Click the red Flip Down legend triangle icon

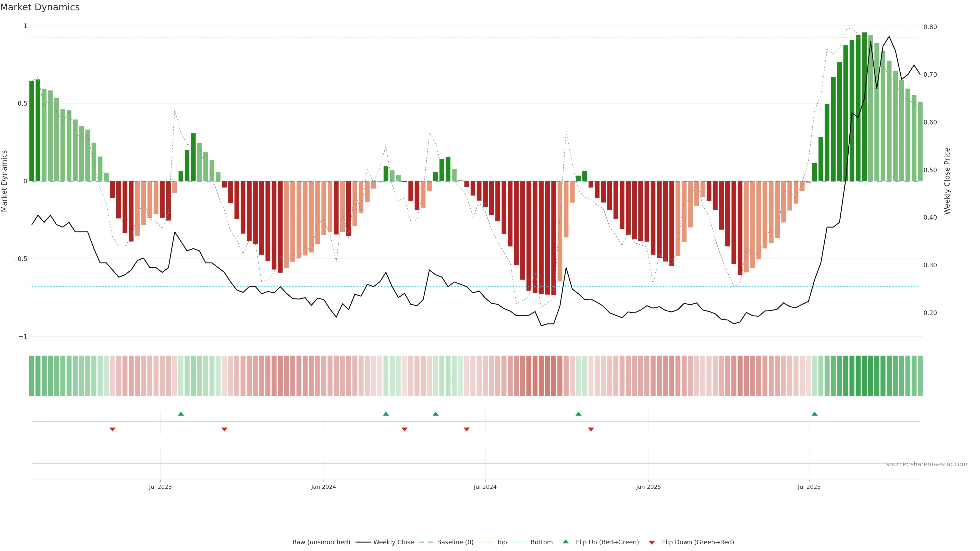coord(652,542)
